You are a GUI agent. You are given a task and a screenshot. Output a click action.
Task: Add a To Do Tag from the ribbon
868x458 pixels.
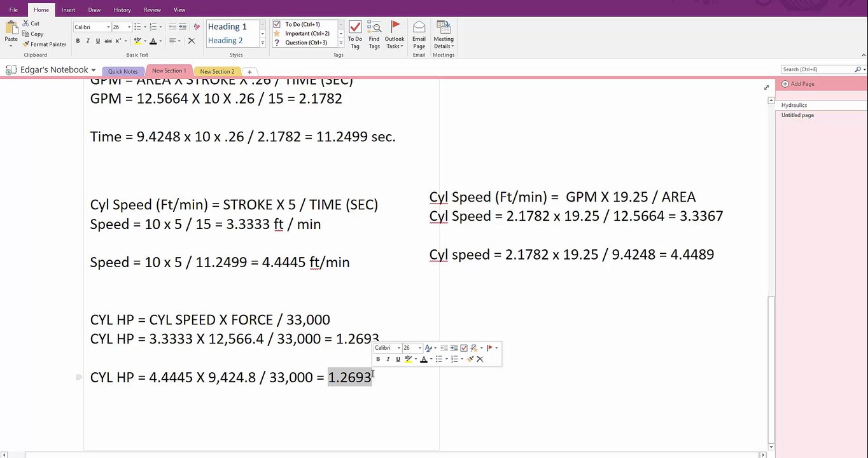tap(355, 35)
